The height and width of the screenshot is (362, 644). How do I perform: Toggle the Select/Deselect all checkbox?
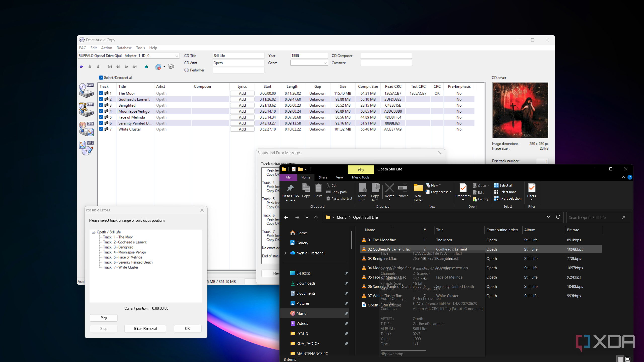point(101,78)
